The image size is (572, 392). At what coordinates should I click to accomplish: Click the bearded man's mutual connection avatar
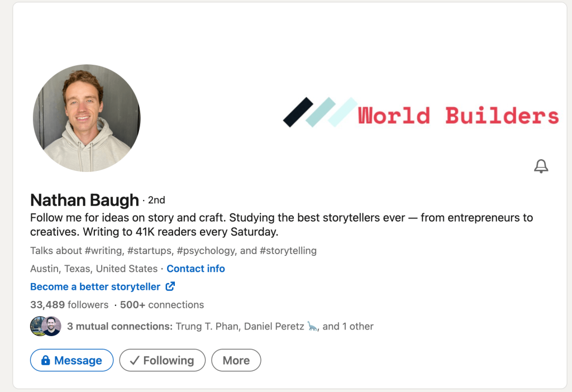point(52,326)
